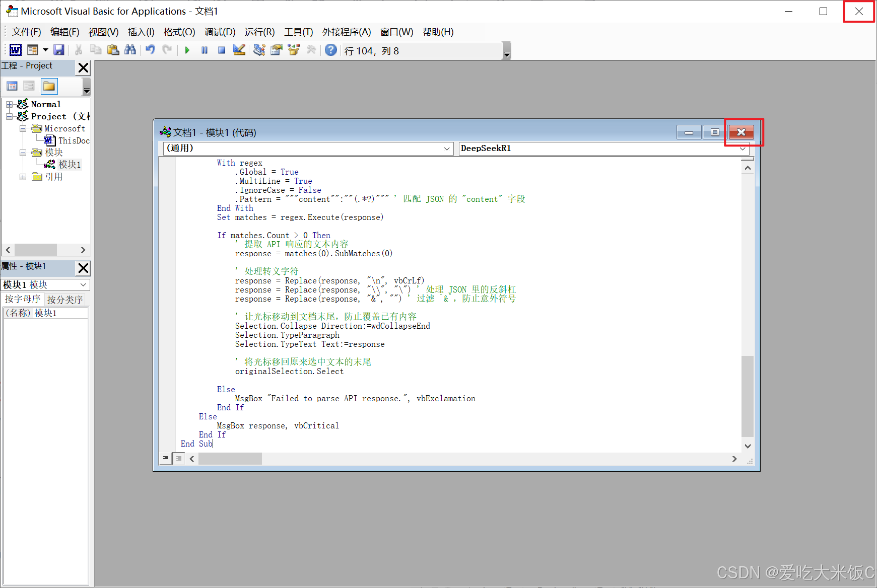Open the 文件(F) menu

pos(26,32)
